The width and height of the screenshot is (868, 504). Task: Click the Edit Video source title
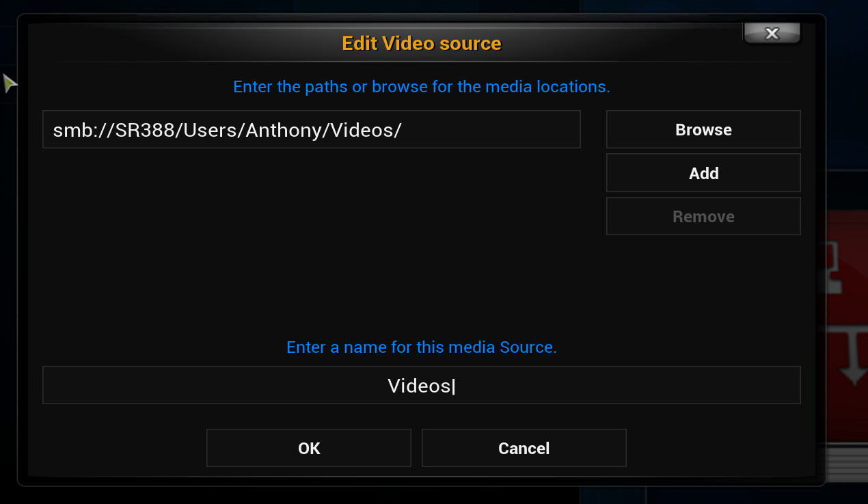[x=421, y=44]
